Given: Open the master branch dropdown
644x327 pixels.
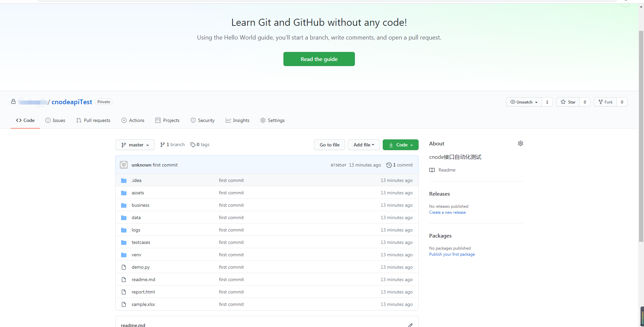Looking at the screenshot, I should (x=135, y=145).
